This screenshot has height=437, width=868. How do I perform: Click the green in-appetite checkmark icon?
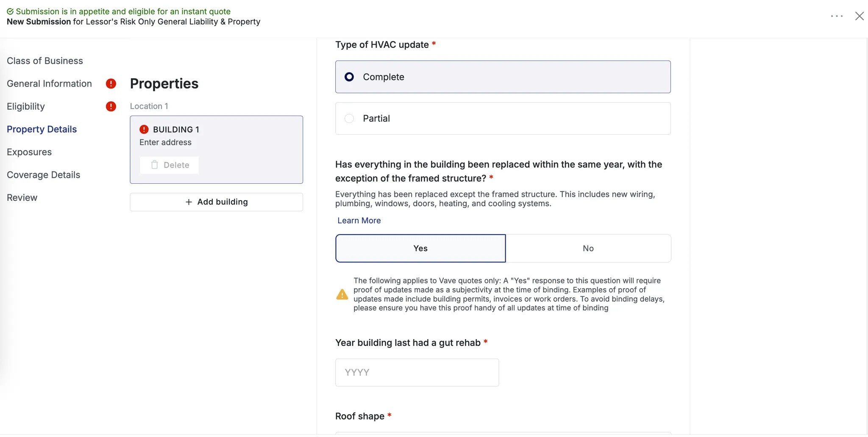(10, 11)
